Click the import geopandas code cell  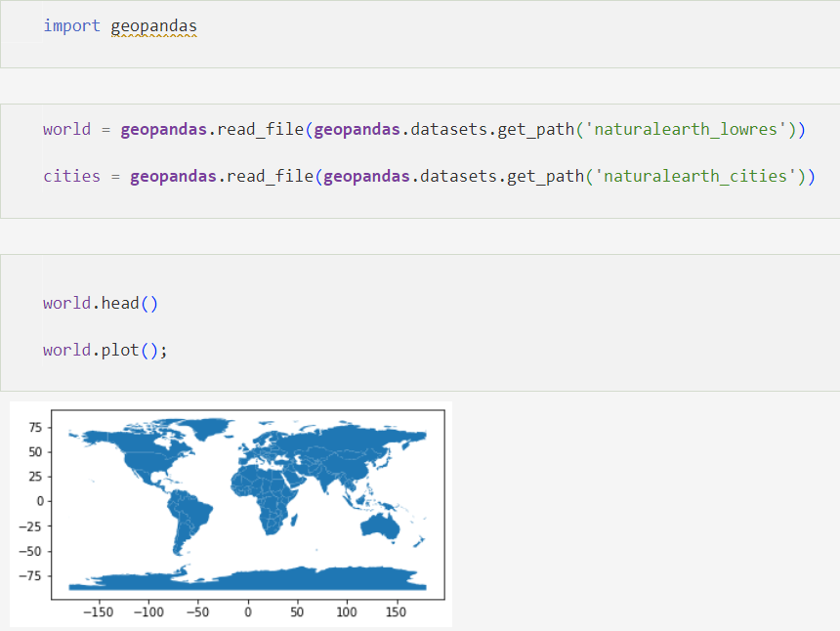[x=120, y=26]
